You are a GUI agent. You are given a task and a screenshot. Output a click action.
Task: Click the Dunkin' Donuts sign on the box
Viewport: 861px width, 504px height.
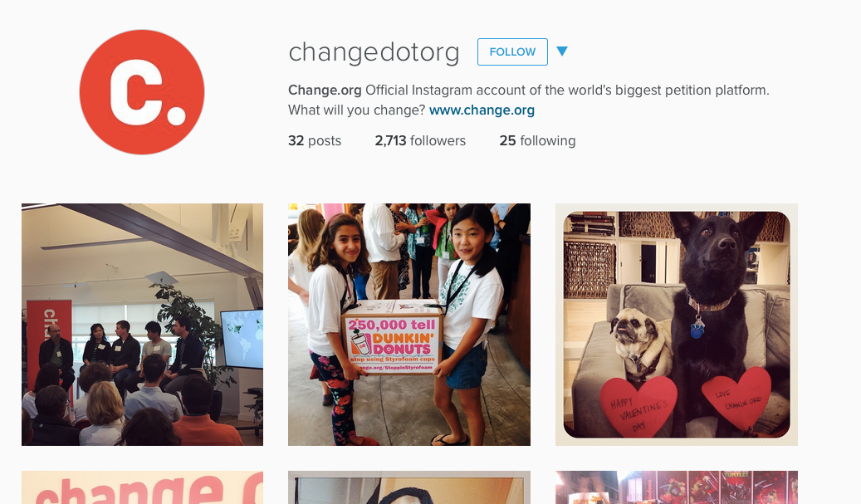pyautogui.click(x=393, y=345)
